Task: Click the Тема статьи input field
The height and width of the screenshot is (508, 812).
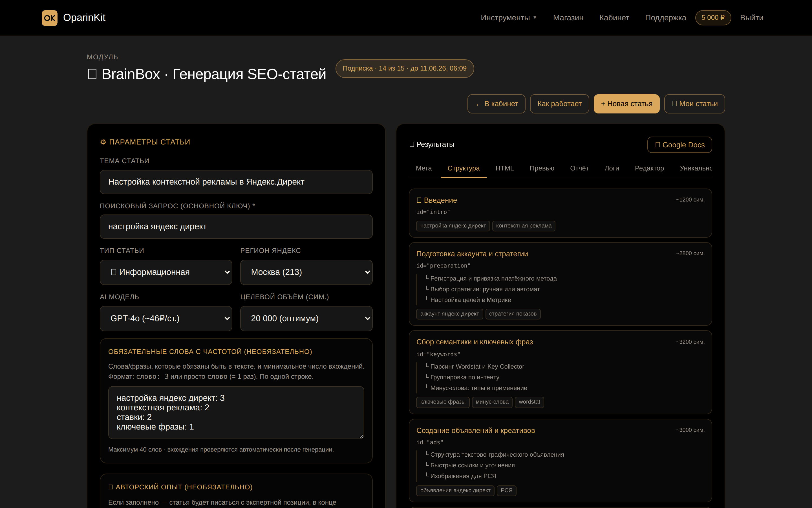Action: (236, 182)
